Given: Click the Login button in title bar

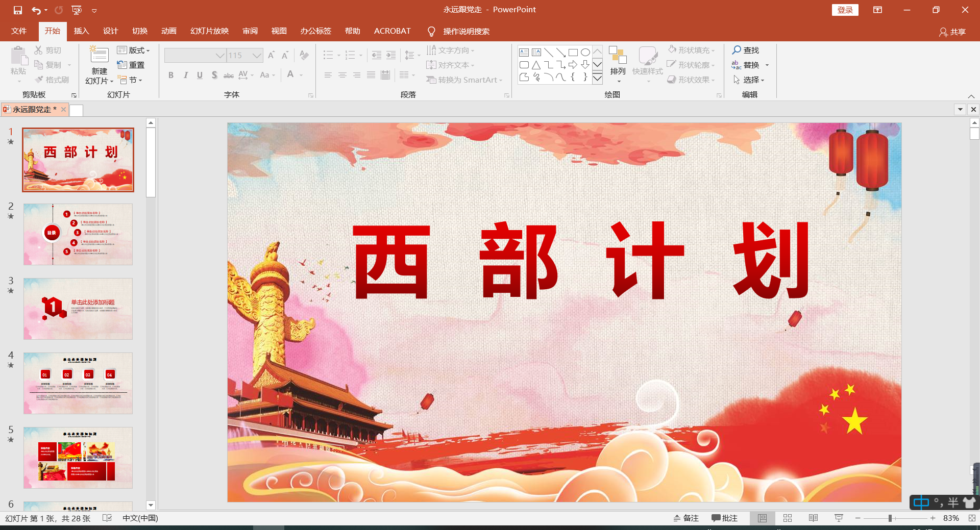Looking at the screenshot, I should (x=845, y=10).
